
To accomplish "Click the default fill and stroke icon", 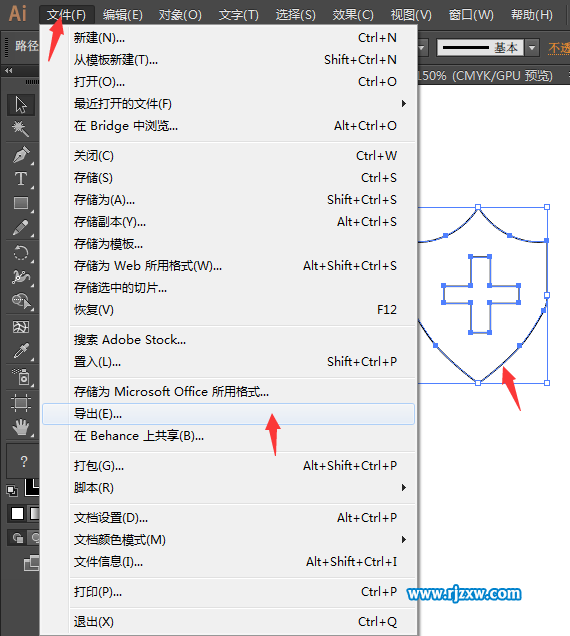I will [12, 491].
